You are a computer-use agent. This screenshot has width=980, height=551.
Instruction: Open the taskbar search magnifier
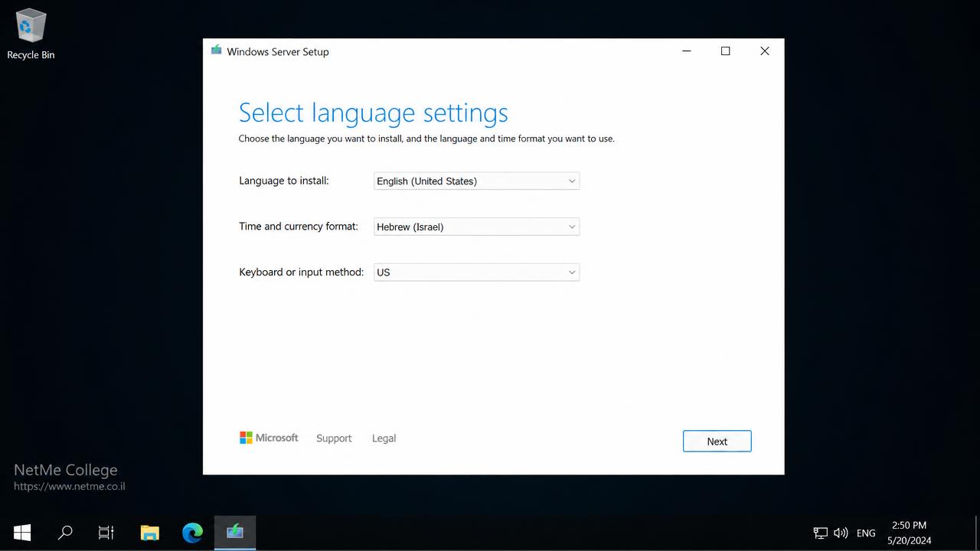(65, 533)
